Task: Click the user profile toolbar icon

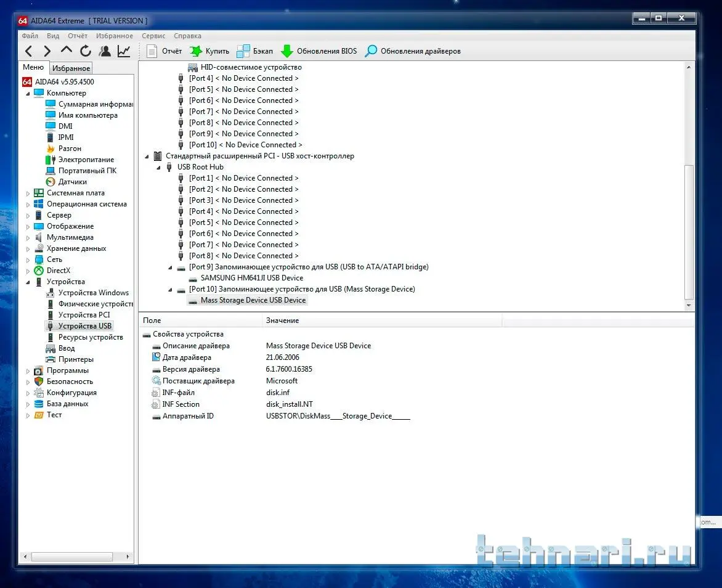Action: click(x=105, y=51)
